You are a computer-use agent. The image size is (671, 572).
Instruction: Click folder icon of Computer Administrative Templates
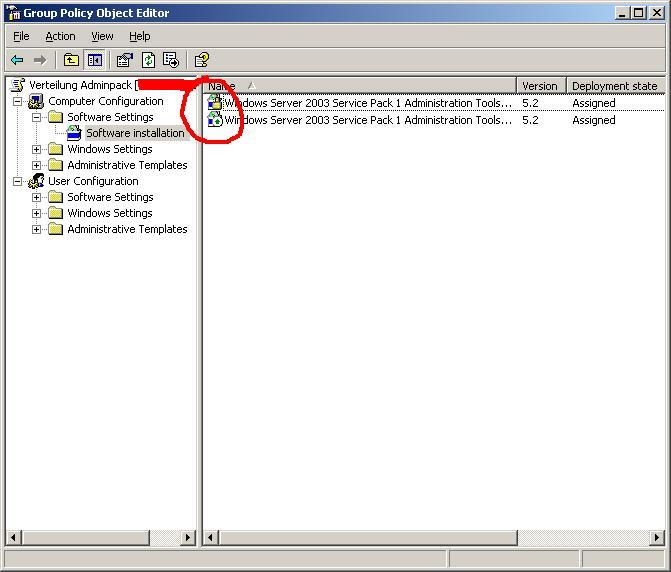(55, 165)
